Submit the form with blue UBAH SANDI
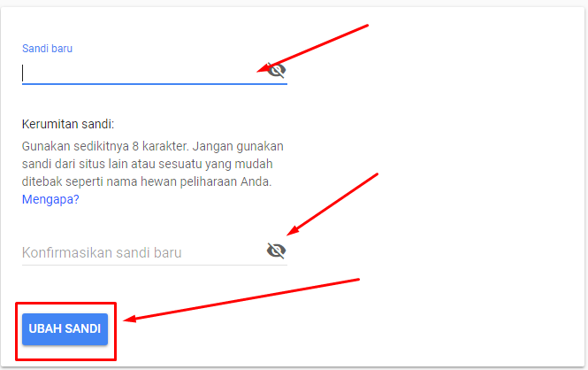Viewport: 588px width, 370px height. [x=65, y=329]
